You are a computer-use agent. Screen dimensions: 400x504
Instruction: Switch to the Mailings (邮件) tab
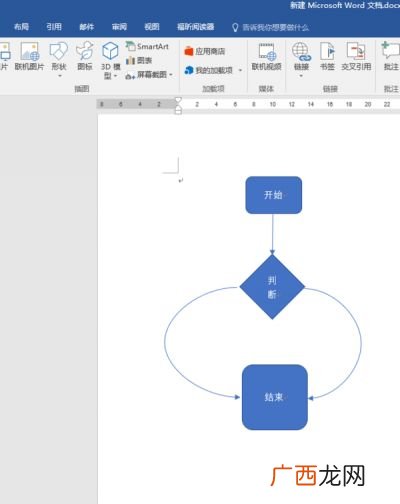coord(86,27)
